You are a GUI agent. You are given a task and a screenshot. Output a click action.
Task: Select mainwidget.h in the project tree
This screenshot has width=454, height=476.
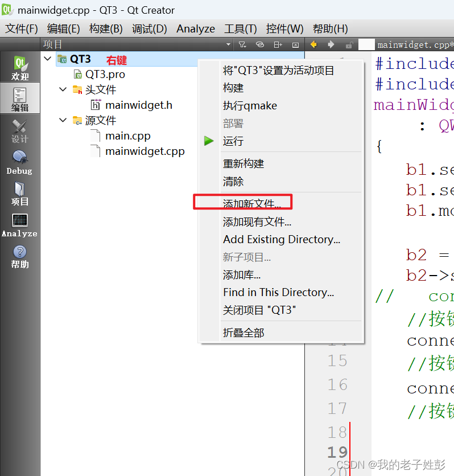click(139, 105)
